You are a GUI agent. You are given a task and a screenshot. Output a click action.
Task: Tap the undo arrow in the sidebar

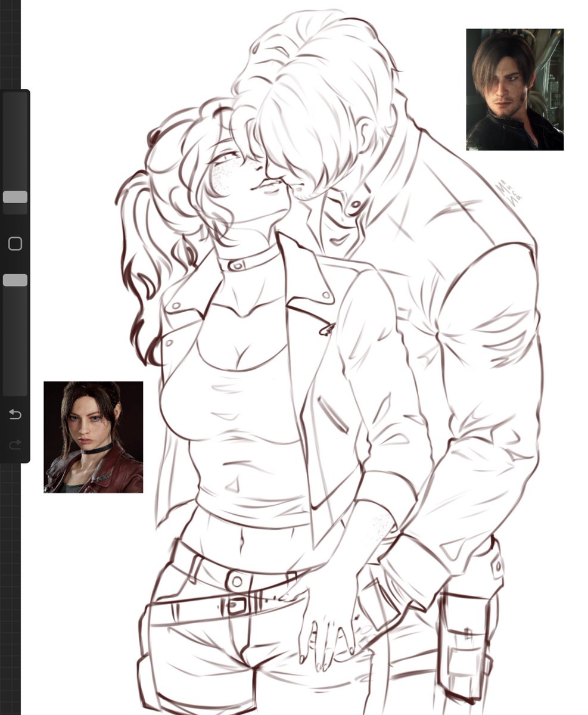[15, 414]
